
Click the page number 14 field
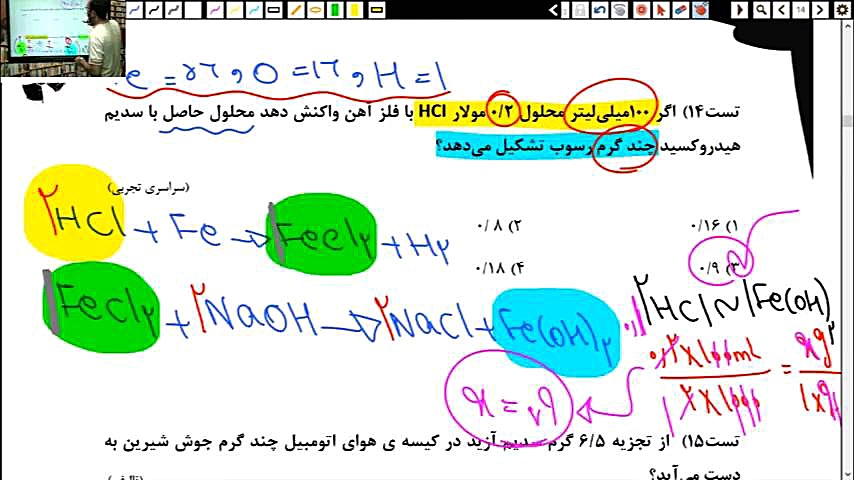tap(801, 10)
